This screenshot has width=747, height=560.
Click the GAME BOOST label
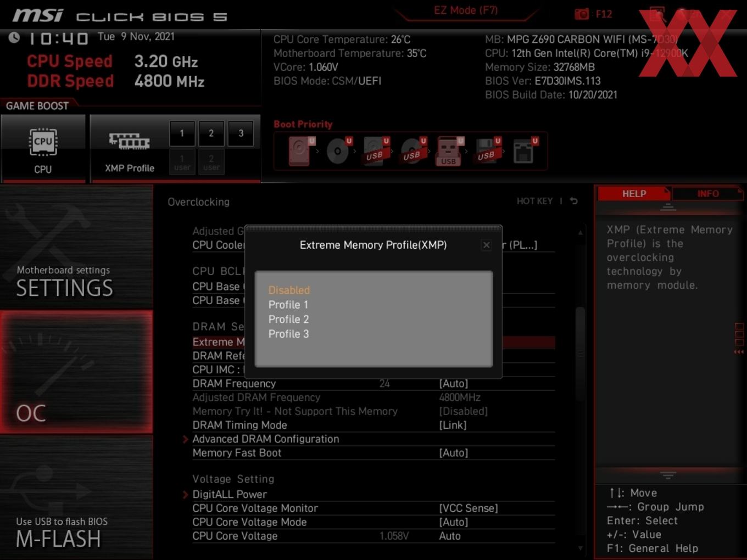37,105
